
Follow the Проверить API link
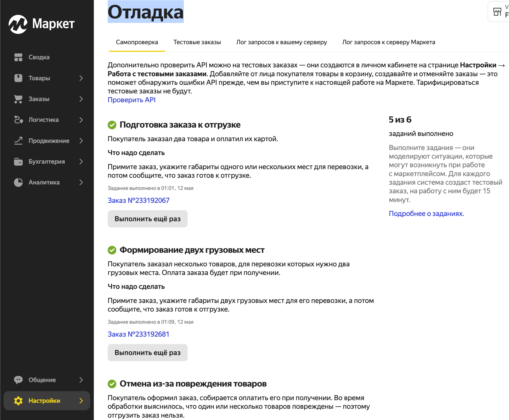pyautogui.click(x=132, y=100)
